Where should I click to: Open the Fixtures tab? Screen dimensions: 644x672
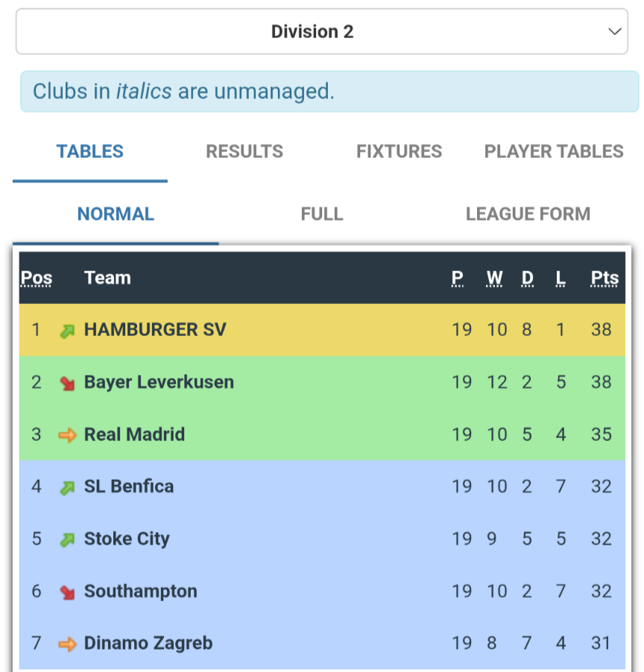click(x=399, y=151)
